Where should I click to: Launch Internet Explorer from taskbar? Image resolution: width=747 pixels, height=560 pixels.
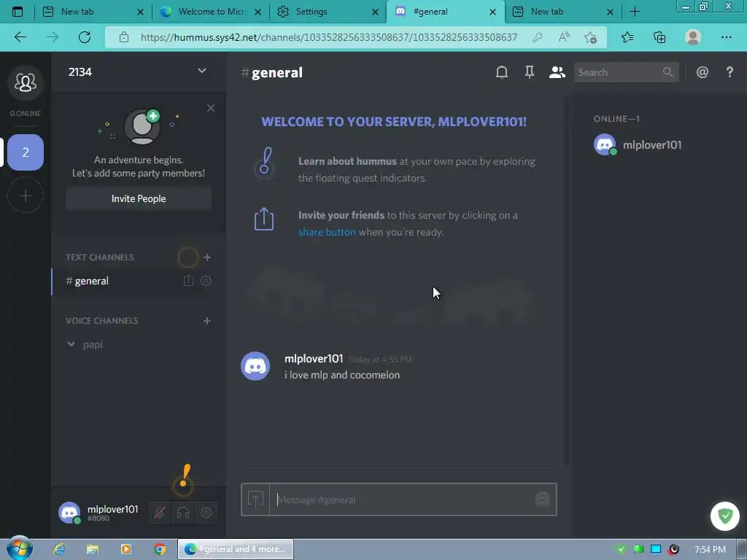pyautogui.click(x=59, y=549)
